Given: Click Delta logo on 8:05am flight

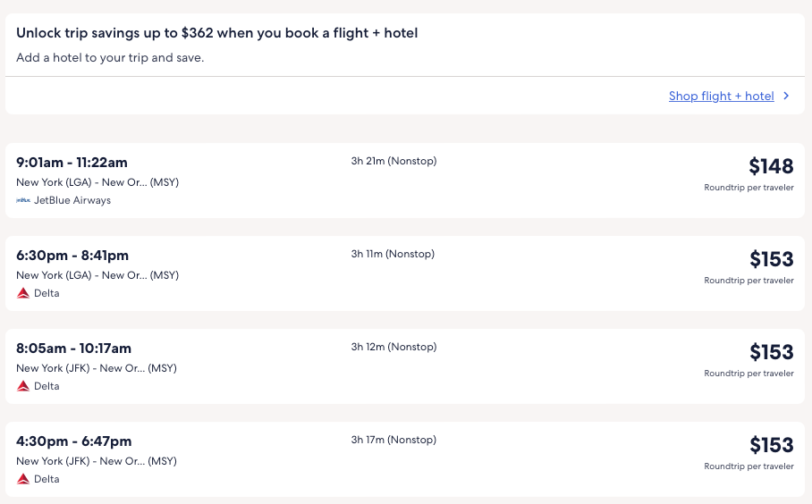Looking at the screenshot, I should [23, 386].
